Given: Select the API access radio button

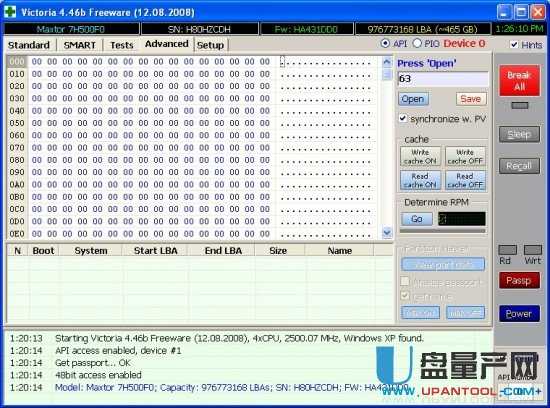Looking at the screenshot, I should (x=385, y=44).
